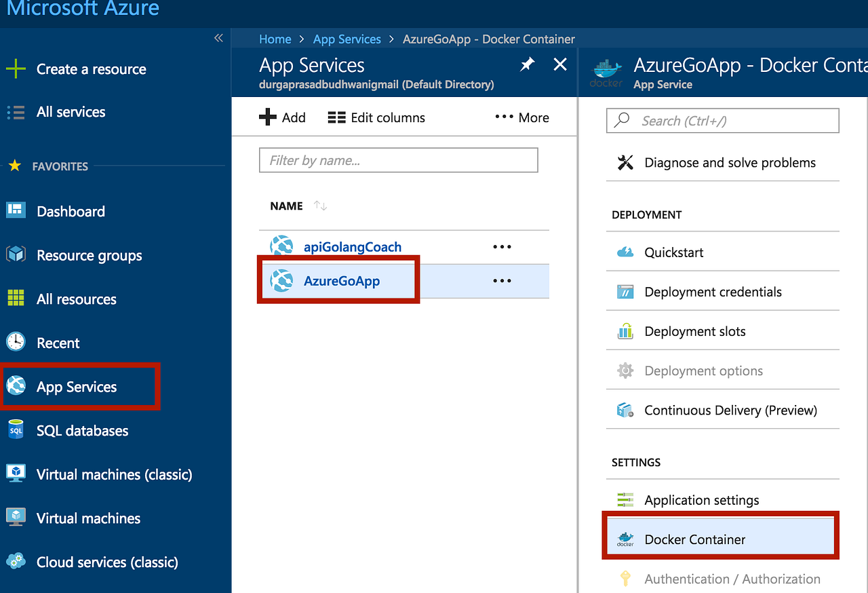Open the ellipsis menu for AzureGoApp row

click(x=502, y=281)
